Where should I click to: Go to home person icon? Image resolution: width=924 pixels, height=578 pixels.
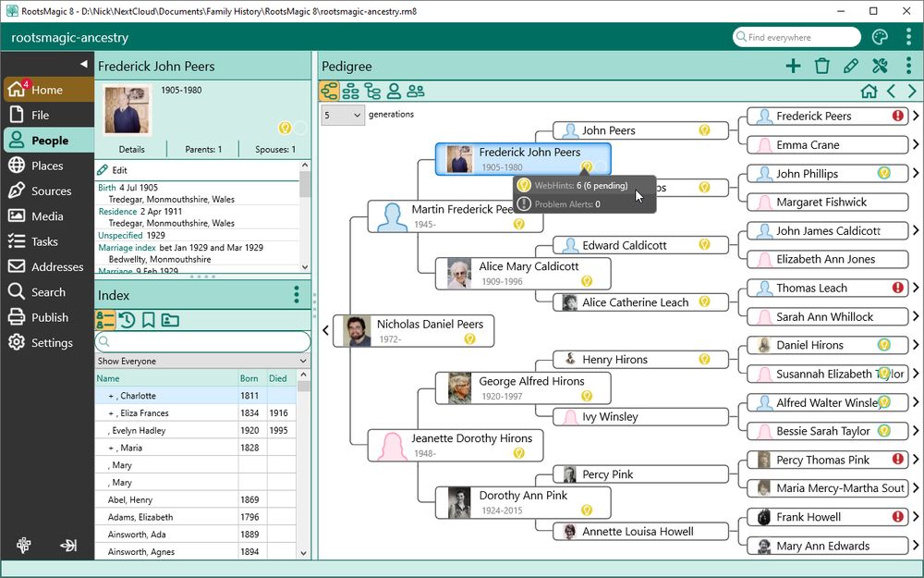pos(869,92)
